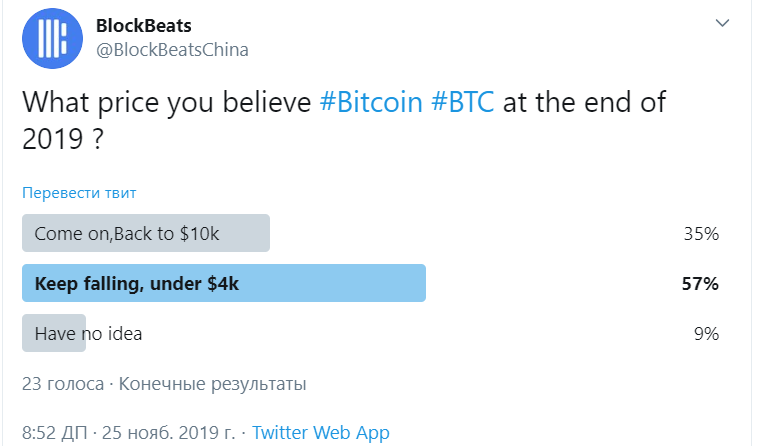Open the Twitter Web App source link
The image size is (772, 446).
click(321, 433)
